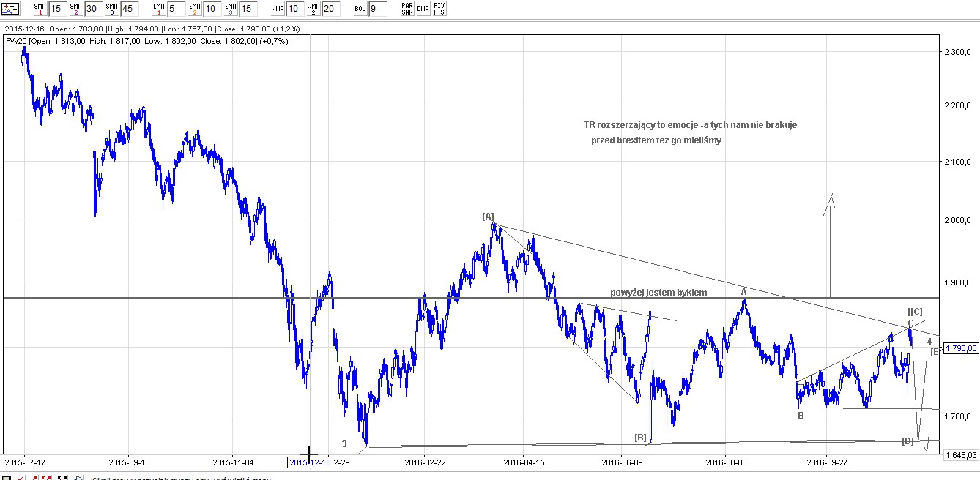Click the [B] wave label
Viewport: 980px width, 480px height.
pyautogui.click(x=640, y=437)
